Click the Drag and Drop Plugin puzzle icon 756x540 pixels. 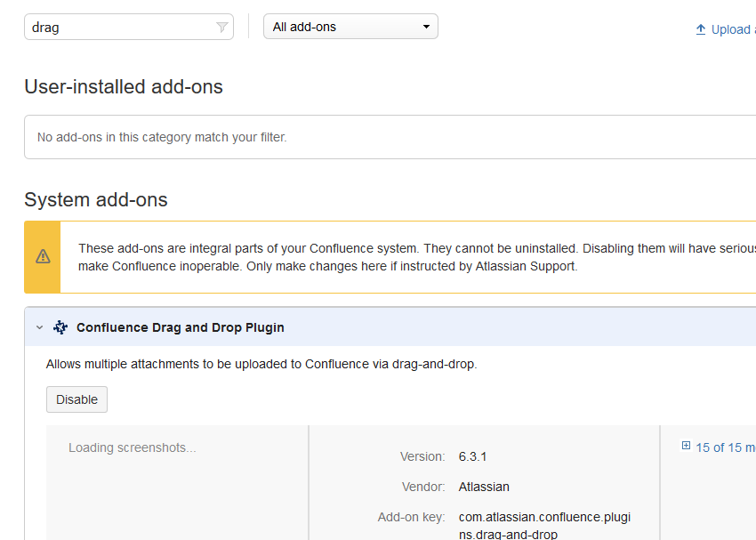pyautogui.click(x=60, y=327)
